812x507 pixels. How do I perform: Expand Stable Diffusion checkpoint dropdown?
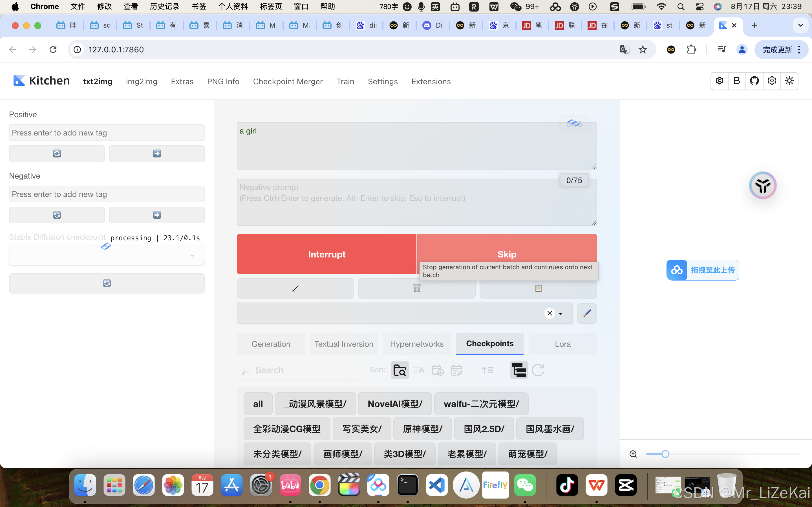point(192,255)
